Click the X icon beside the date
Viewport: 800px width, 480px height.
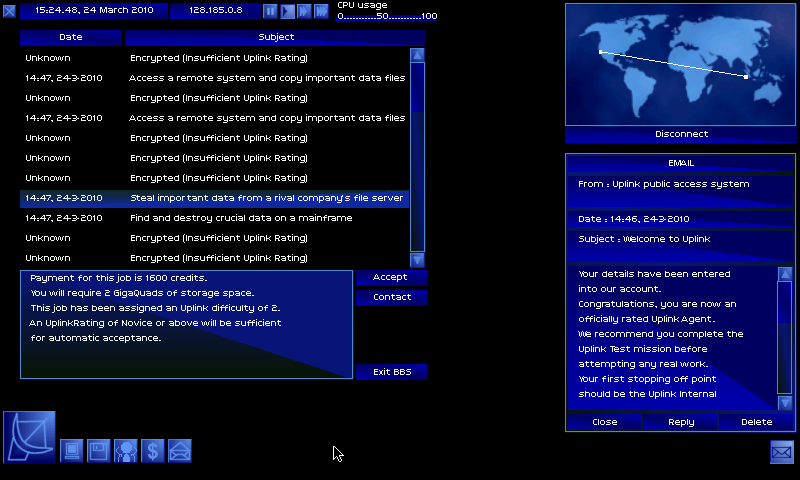pyautogui.click(x=9, y=10)
